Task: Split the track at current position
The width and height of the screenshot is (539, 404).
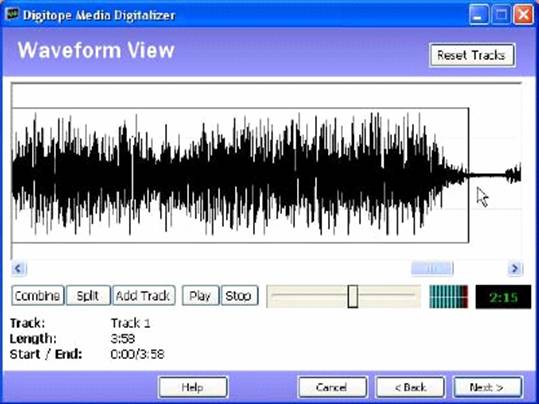Action: click(x=88, y=295)
